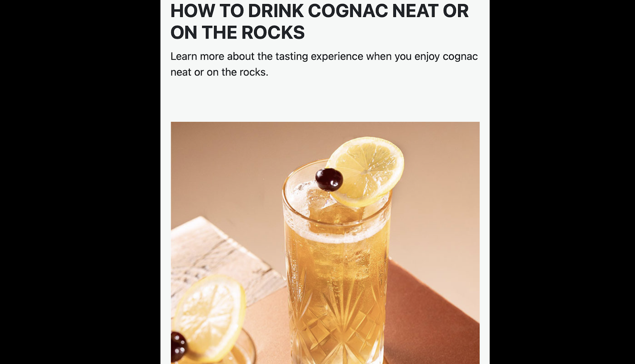The height and width of the screenshot is (364, 635).
Task: Click the lemon slice on the glass rim
Action: 365,171
